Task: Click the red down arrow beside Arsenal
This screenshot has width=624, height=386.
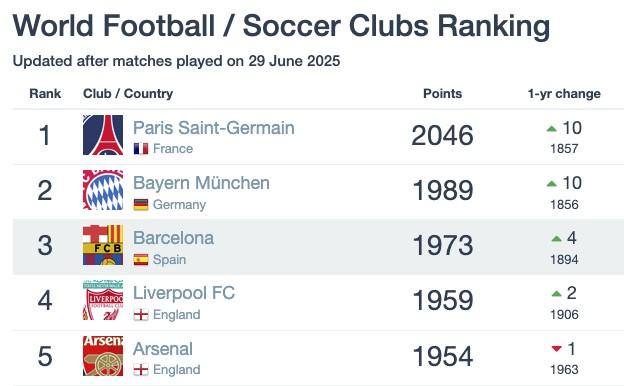Action: coord(556,349)
